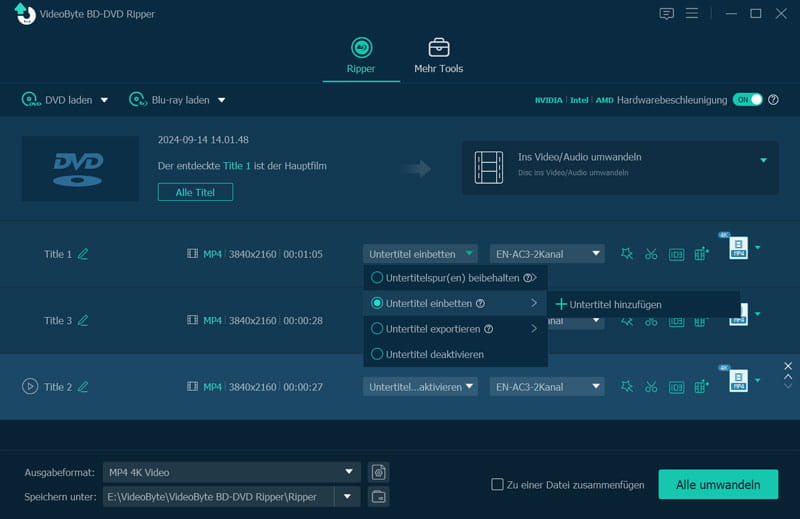Open Title 2 EN-AC3-2Kanal audio dropdown
800x519 pixels.
click(x=547, y=387)
